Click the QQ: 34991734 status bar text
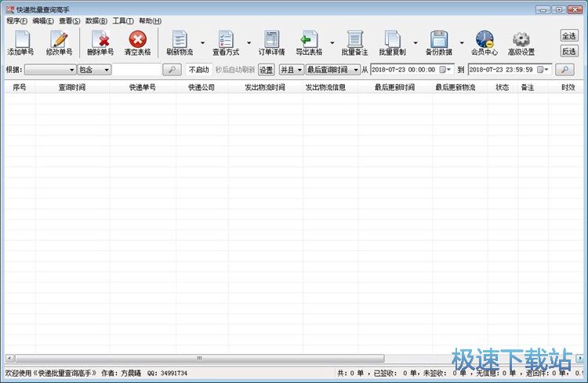The height and width of the screenshot is (383, 588). pos(167,374)
